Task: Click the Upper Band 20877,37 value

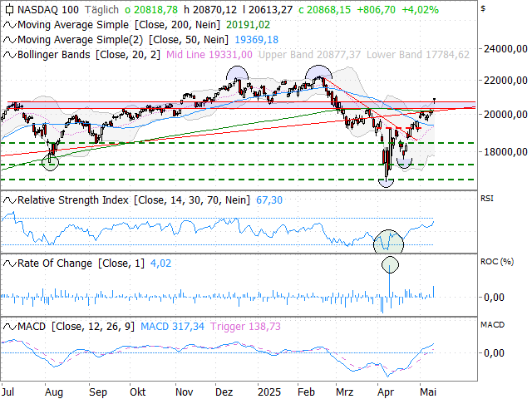Action: [309, 55]
